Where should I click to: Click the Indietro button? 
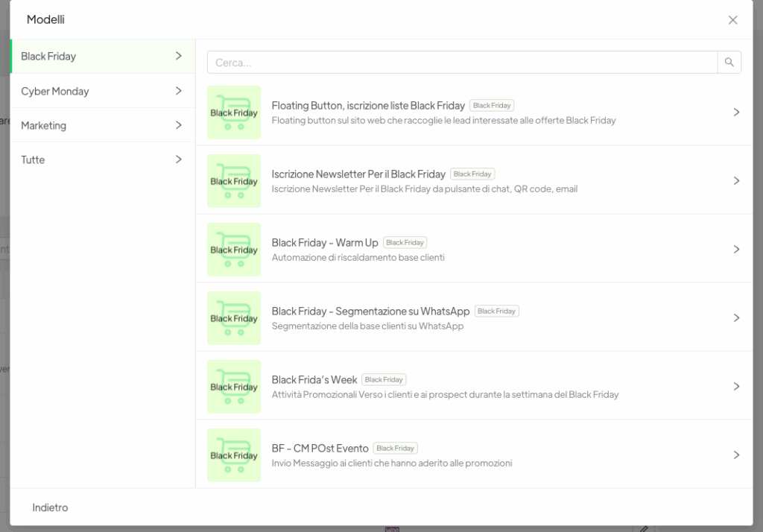50,507
